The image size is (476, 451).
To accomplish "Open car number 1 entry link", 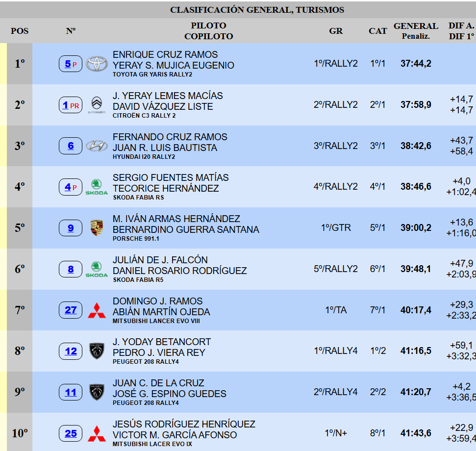I will click(x=66, y=105).
